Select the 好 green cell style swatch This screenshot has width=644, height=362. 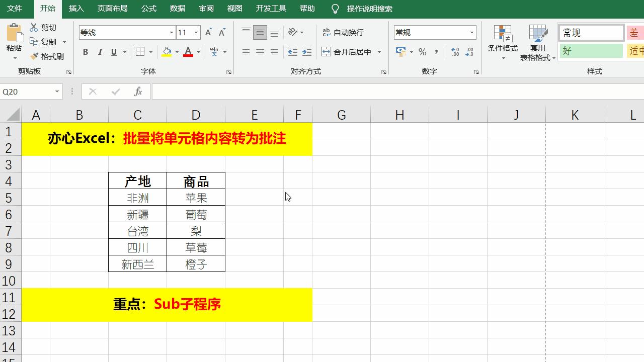(591, 51)
